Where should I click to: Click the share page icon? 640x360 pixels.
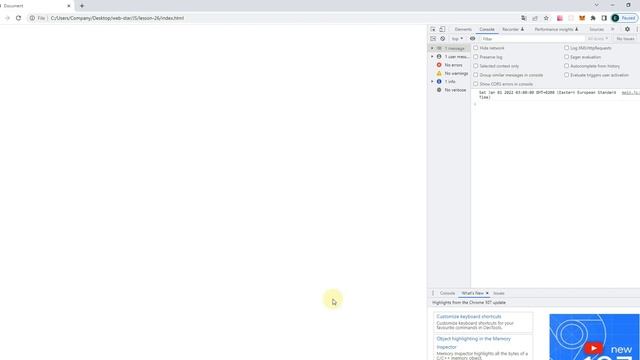[x=535, y=18]
